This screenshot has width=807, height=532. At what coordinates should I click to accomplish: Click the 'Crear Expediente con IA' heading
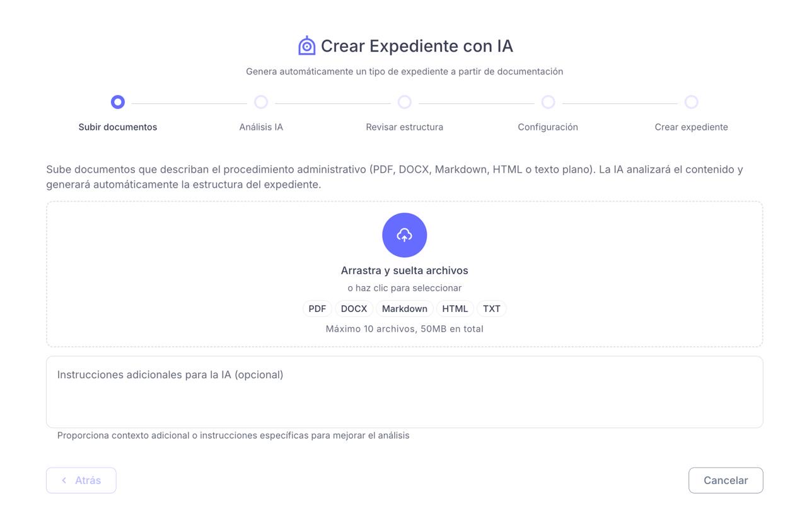click(x=417, y=46)
